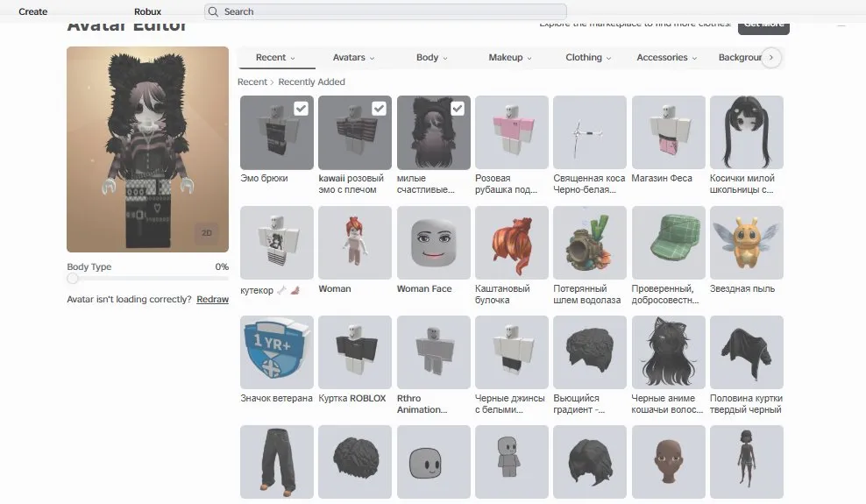Select the baggy black pants in bottom row
The height and width of the screenshot is (504, 866).
click(x=277, y=462)
